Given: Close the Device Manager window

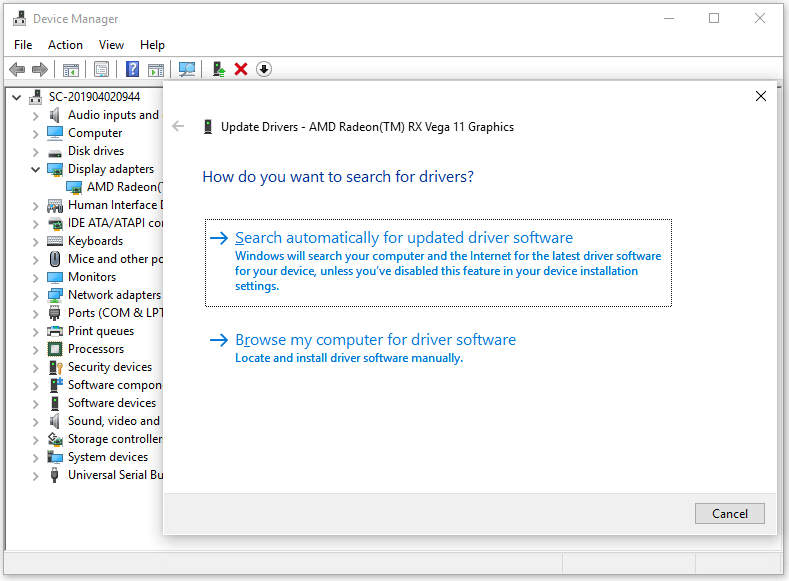Looking at the screenshot, I should pyautogui.click(x=759, y=19).
